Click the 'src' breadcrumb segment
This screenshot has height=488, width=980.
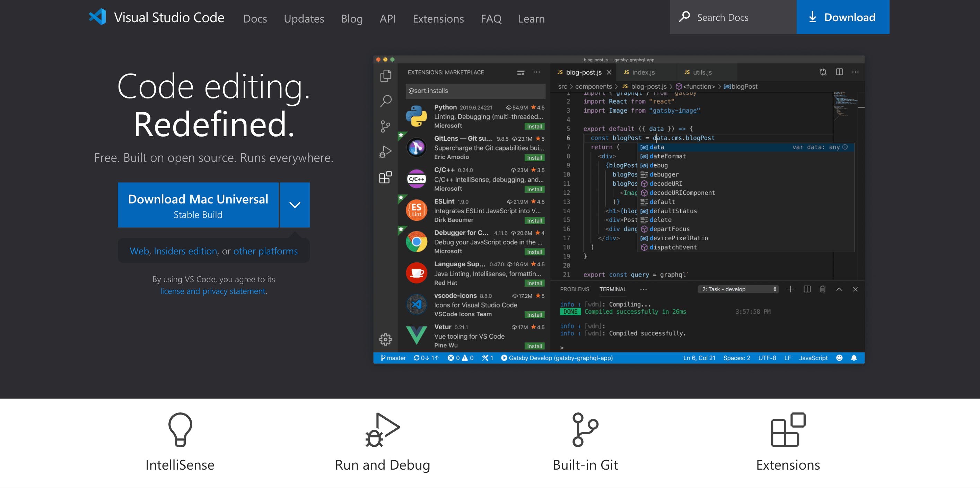562,86
